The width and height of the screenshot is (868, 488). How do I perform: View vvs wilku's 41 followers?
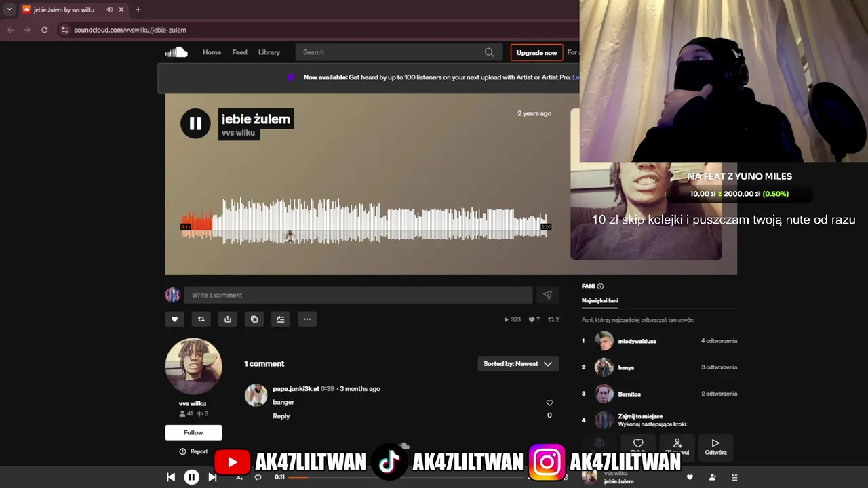[x=186, y=413]
